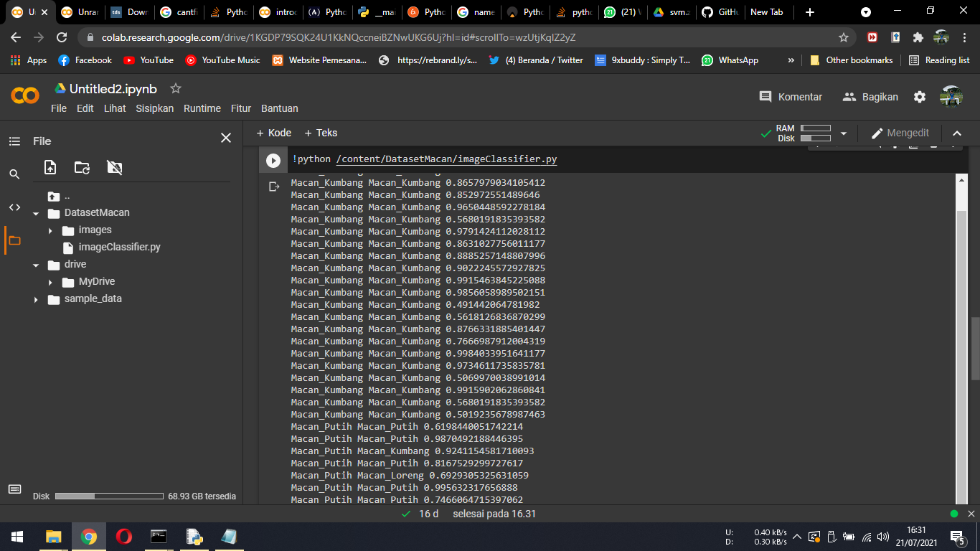The width and height of the screenshot is (980, 551).
Task: Click the upload file icon in Files panel
Action: pos(50,167)
